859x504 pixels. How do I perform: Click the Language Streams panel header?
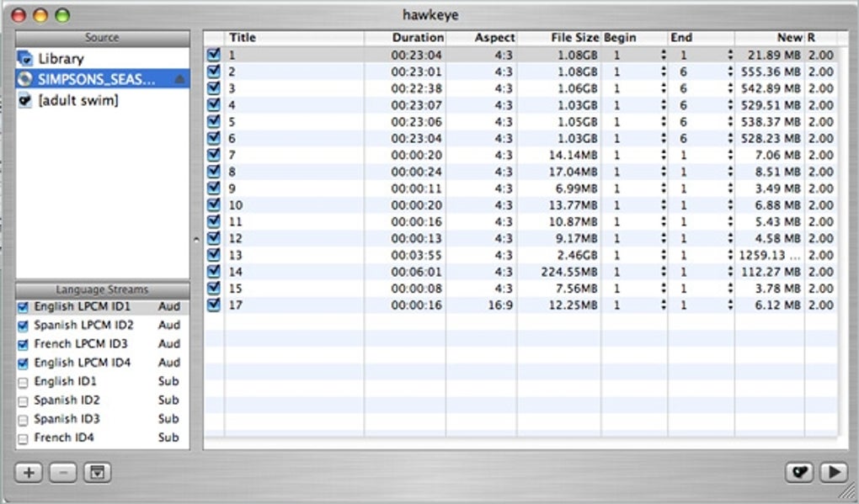pos(103,289)
